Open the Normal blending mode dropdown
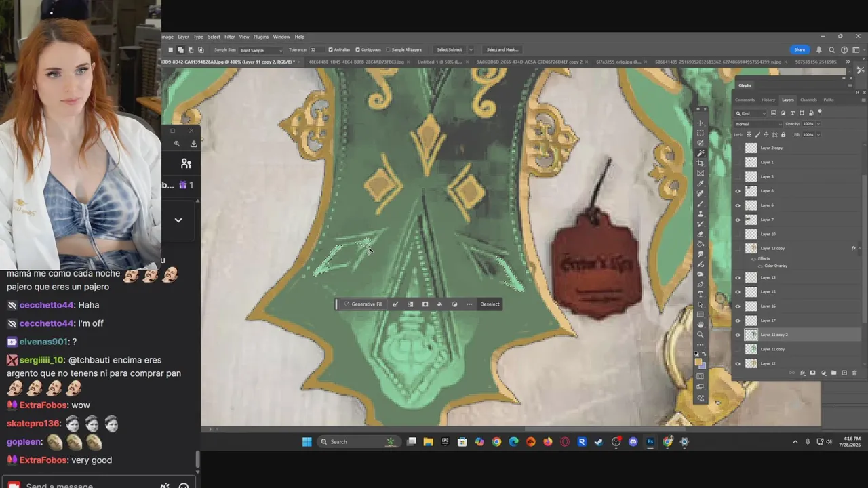Image resolution: width=868 pixels, height=488 pixels. pos(758,124)
